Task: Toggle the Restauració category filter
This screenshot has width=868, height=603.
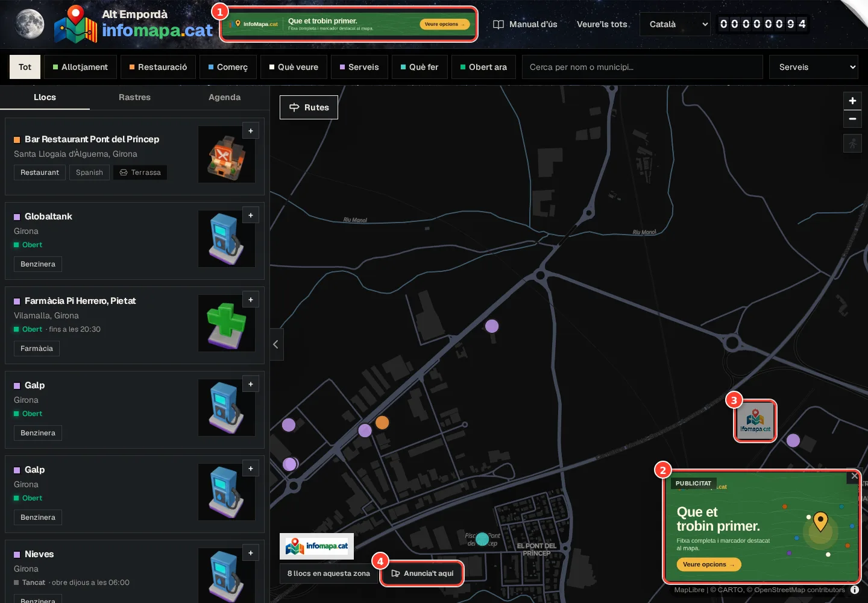Action: (159, 67)
